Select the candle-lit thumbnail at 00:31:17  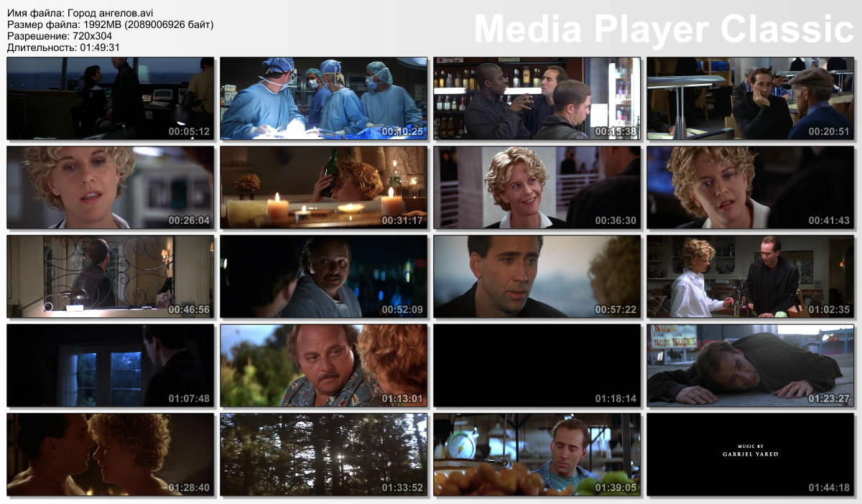(x=323, y=187)
